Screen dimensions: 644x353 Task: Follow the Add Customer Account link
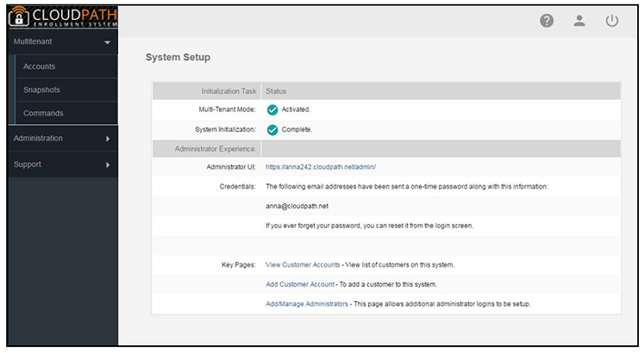300,284
